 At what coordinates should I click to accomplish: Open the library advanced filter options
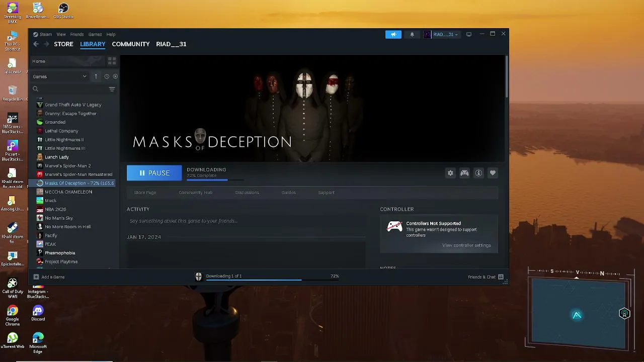tap(112, 89)
